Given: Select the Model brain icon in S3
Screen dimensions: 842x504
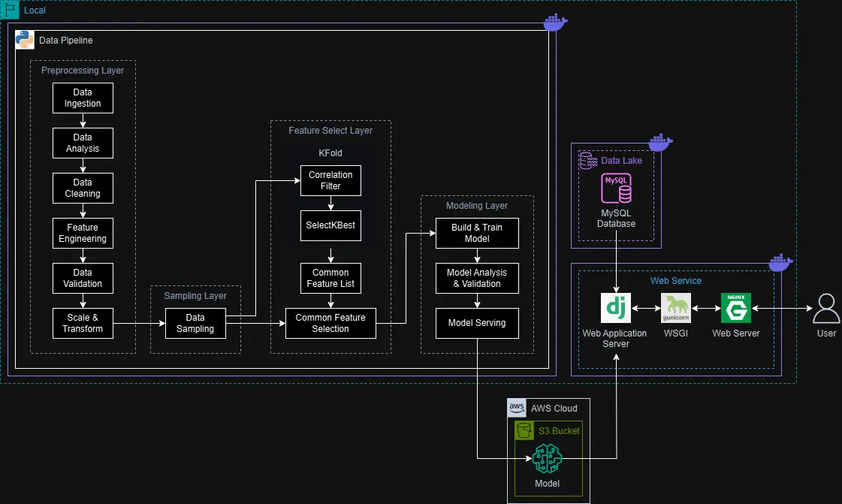Looking at the screenshot, I should click(x=548, y=458).
